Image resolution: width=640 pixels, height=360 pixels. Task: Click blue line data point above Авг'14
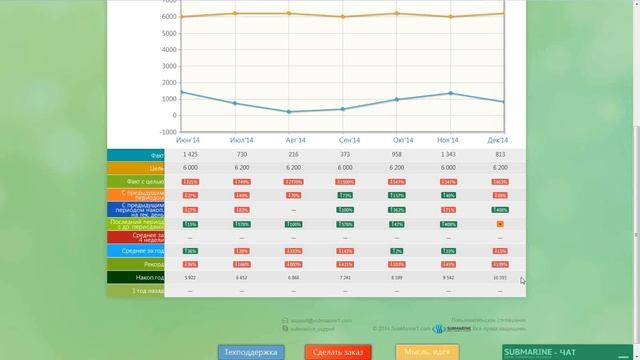coord(289,111)
